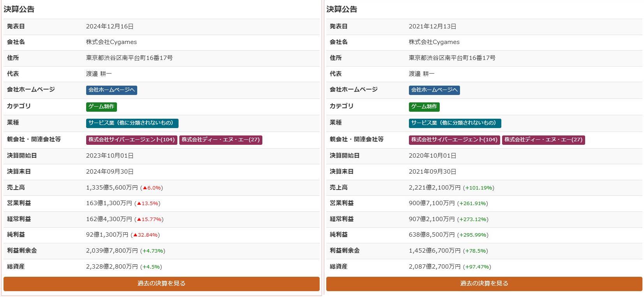
Task: Open 株式会社ディー・エヌ・エー(27) tag in 2024 report
Action: click(221, 140)
